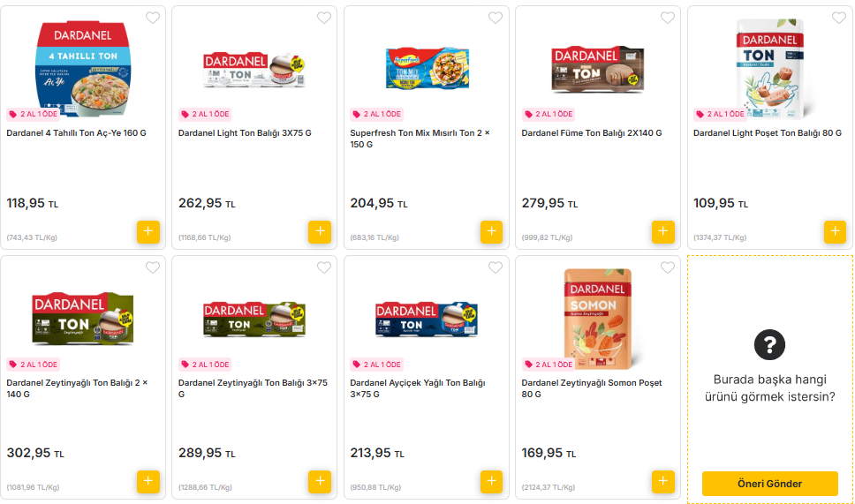Image resolution: width=855 pixels, height=504 pixels.
Task: Add Dardanel Light Ton Balığı 3X75 G to cart
Action: point(320,231)
